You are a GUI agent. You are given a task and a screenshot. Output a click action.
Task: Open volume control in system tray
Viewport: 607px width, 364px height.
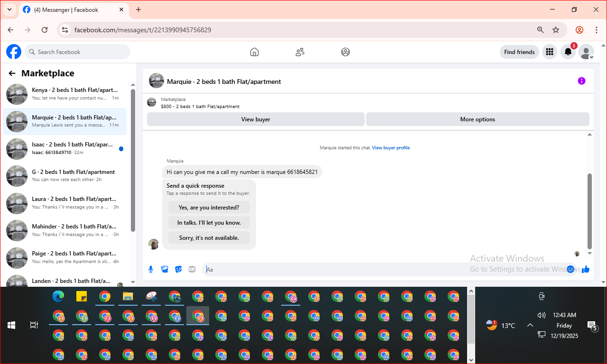(542, 315)
